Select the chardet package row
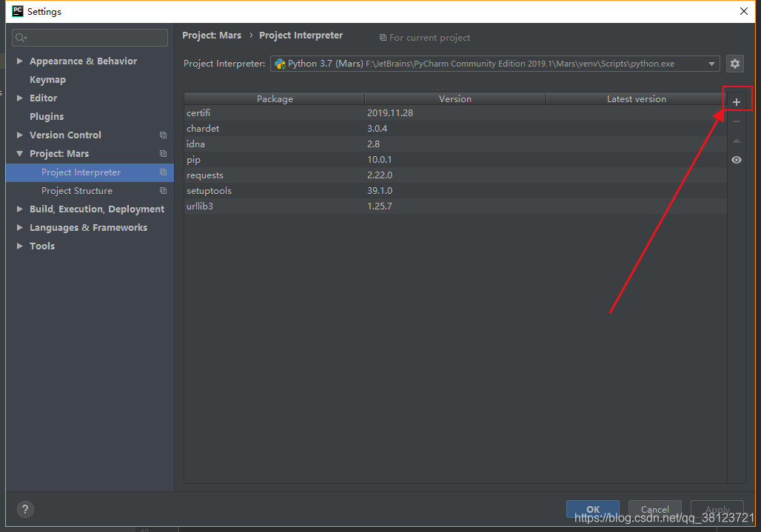The width and height of the screenshot is (761, 532). [455, 129]
